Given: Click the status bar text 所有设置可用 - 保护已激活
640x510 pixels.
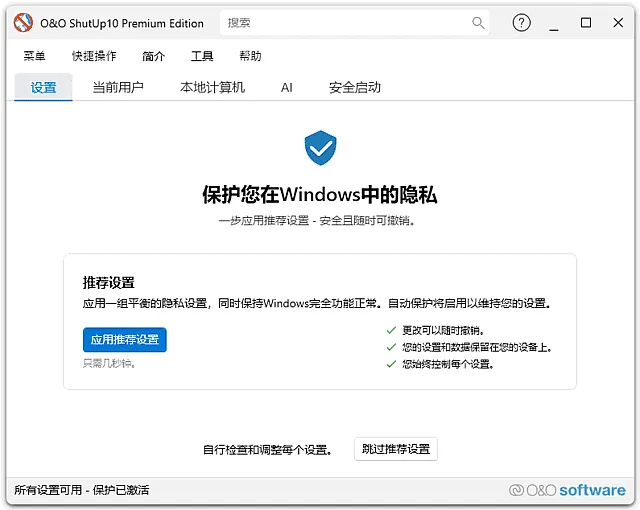Looking at the screenshot, I should click(x=82, y=490).
